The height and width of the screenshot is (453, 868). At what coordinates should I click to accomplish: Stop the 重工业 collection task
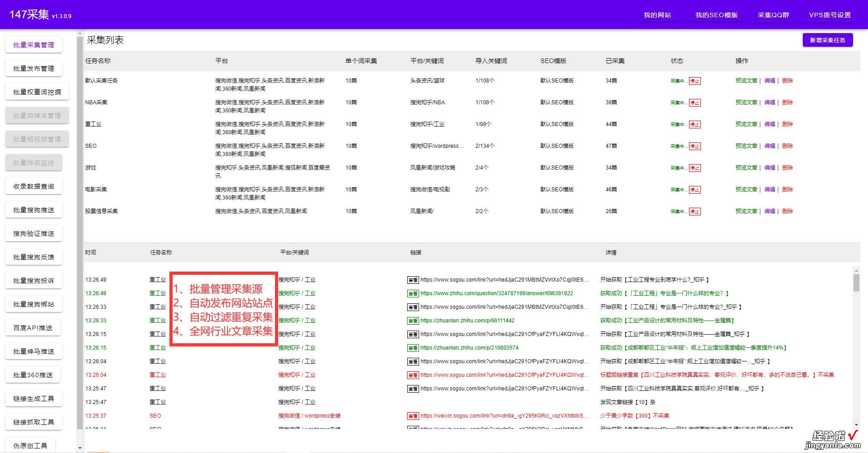(695, 125)
